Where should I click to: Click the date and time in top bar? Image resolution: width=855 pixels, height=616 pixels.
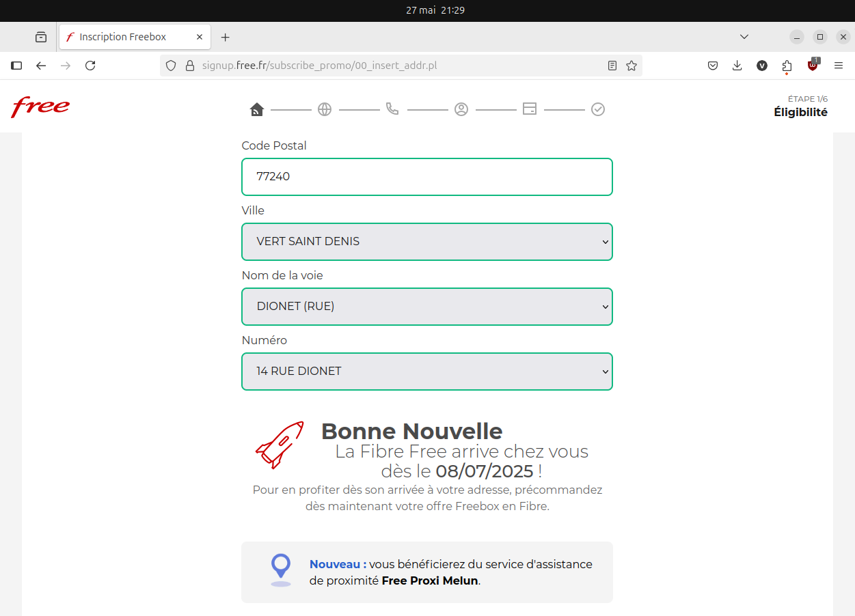[435, 10]
